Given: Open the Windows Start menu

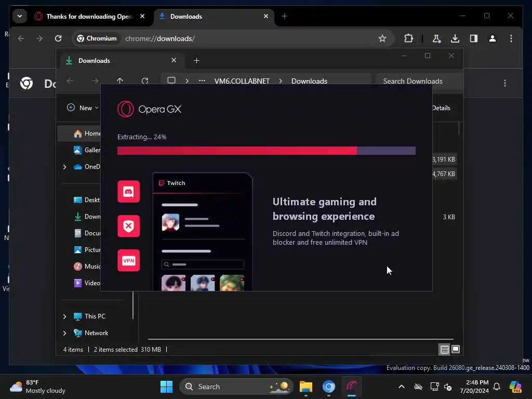Looking at the screenshot, I should [x=166, y=387].
